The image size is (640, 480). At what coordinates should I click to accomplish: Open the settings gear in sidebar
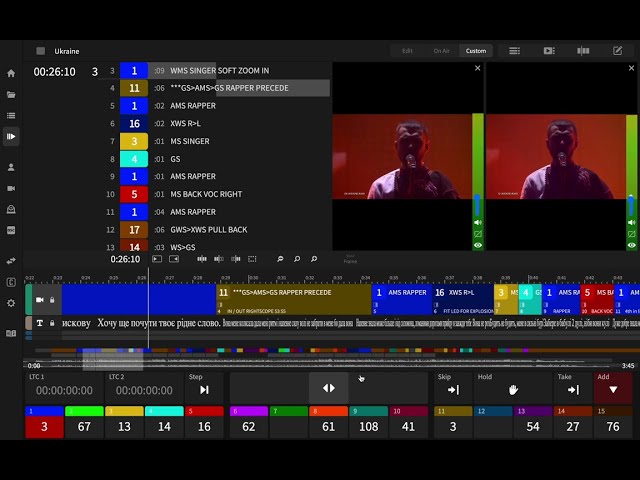click(x=11, y=303)
